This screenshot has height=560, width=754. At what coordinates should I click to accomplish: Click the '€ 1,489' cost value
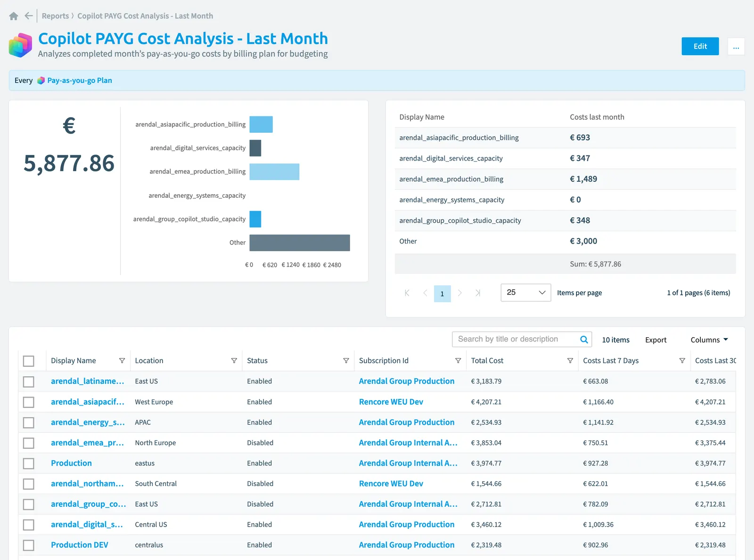[x=583, y=179]
